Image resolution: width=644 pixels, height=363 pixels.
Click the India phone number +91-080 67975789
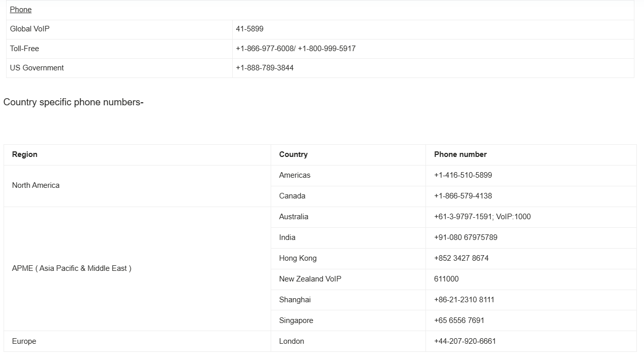coord(465,237)
